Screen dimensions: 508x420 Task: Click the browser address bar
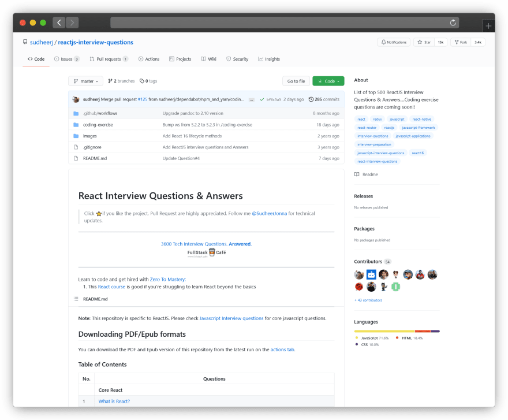pyautogui.click(x=285, y=23)
